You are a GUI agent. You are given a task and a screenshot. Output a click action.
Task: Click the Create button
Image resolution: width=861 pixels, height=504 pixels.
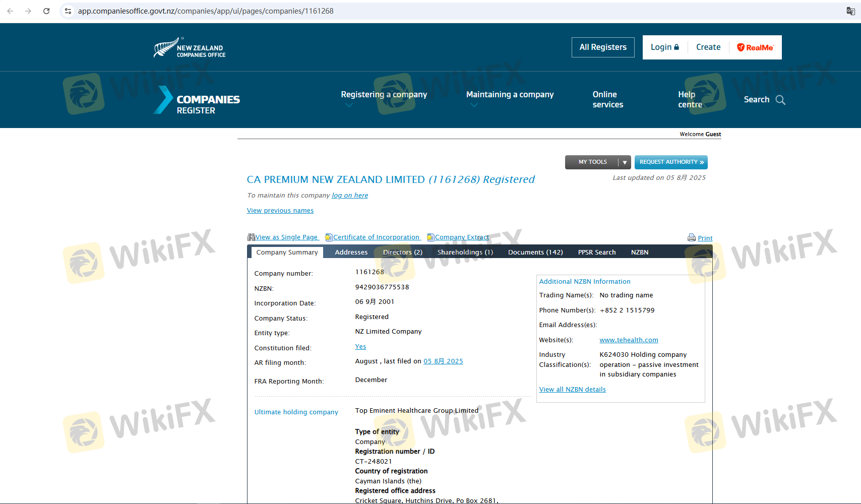(708, 47)
